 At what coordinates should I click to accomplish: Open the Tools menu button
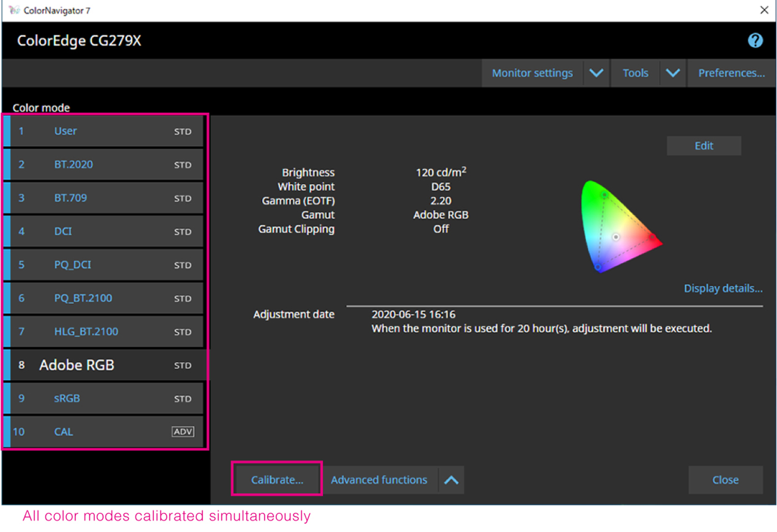click(x=635, y=73)
